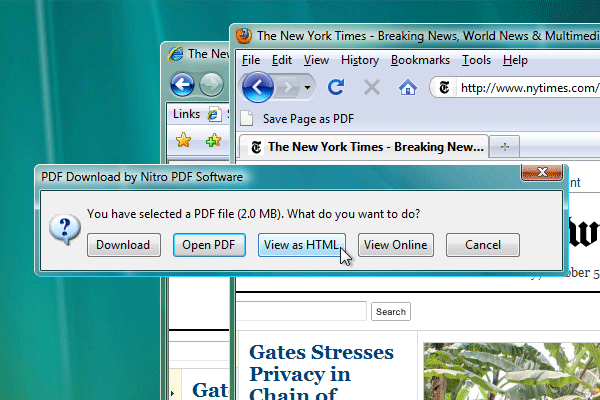Open the Tools menu
Screen dimensions: 600x400
coord(477,60)
